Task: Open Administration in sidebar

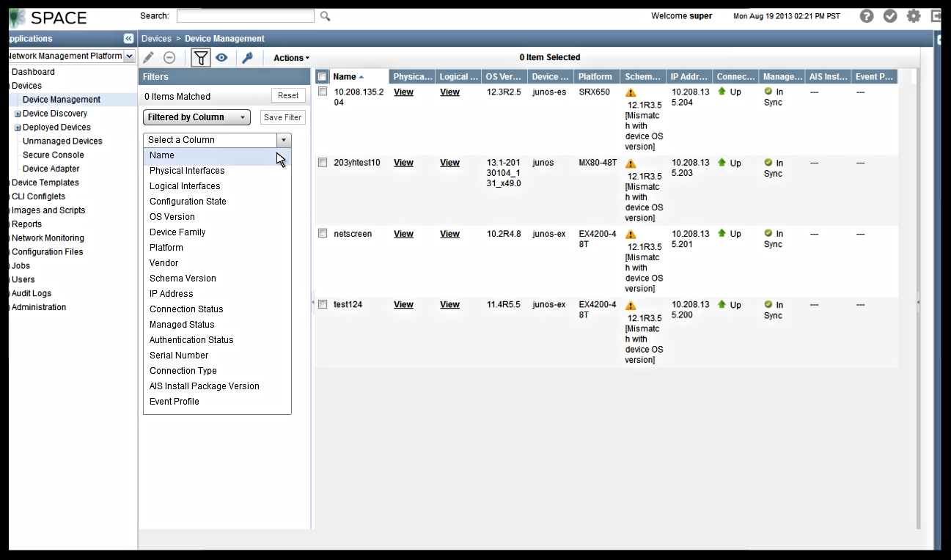Action: [x=39, y=308]
